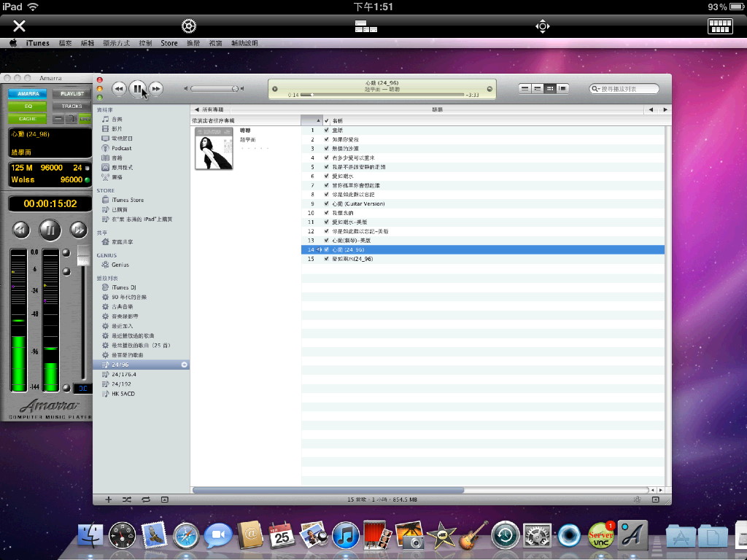Open Safari from the Dock
Screen dimensions: 747x560
pos(186,536)
